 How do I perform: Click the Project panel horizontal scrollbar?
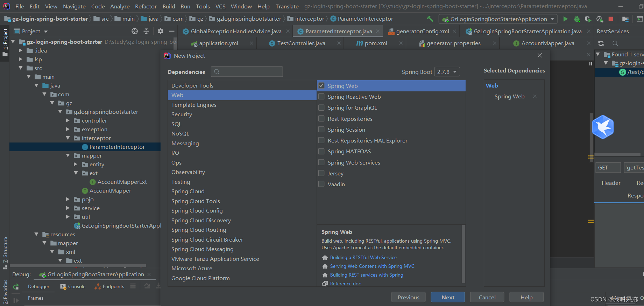pyautogui.click(x=78, y=265)
